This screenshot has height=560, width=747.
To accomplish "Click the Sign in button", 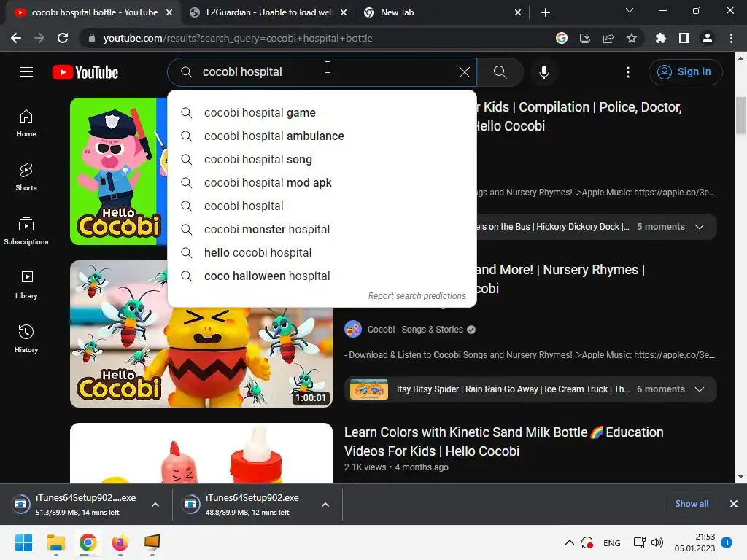I will [x=685, y=72].
